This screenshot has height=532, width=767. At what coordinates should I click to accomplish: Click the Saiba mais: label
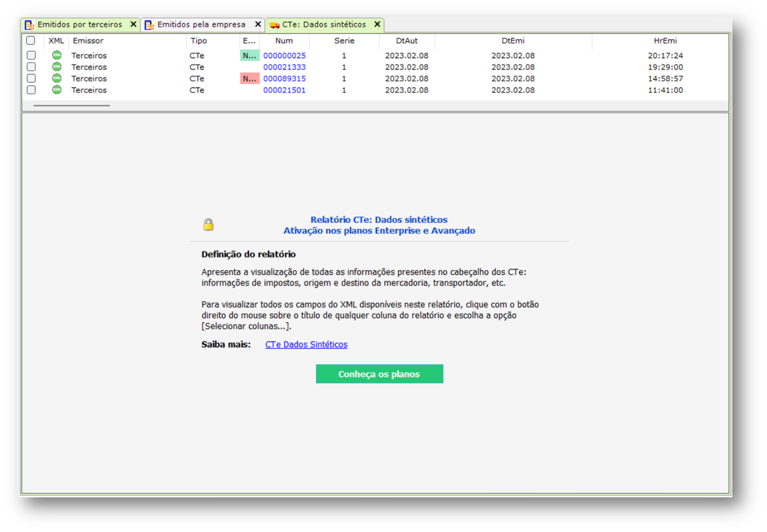tap(226, 344)
